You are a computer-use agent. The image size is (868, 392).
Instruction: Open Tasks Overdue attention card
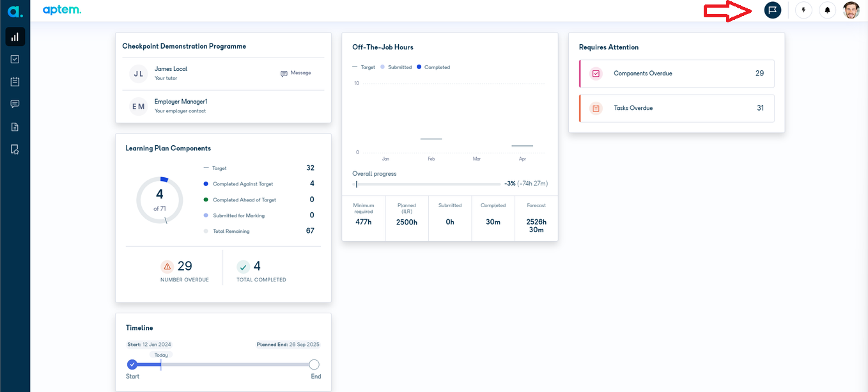coord(676,108)
